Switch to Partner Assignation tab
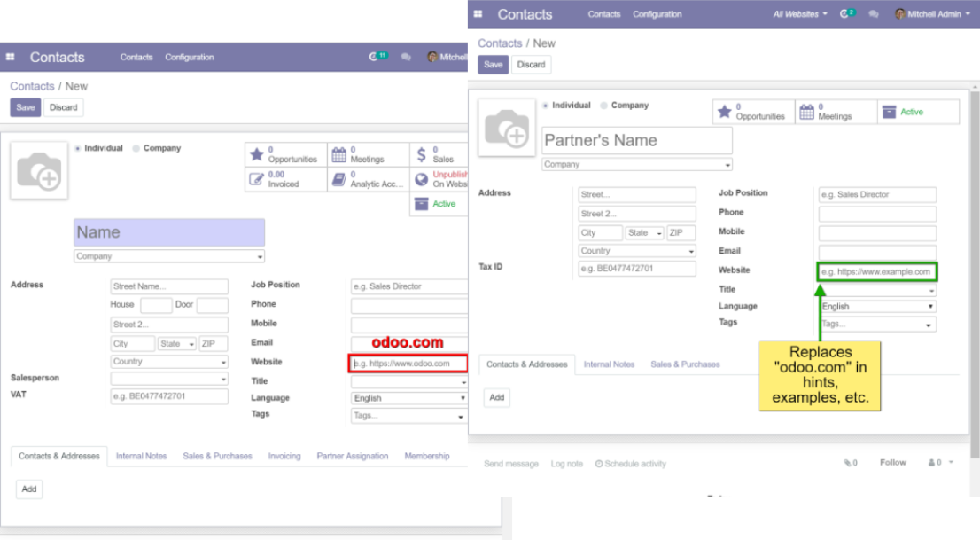The width and height of the screenshot is (980, 540). tap(353, 456)
